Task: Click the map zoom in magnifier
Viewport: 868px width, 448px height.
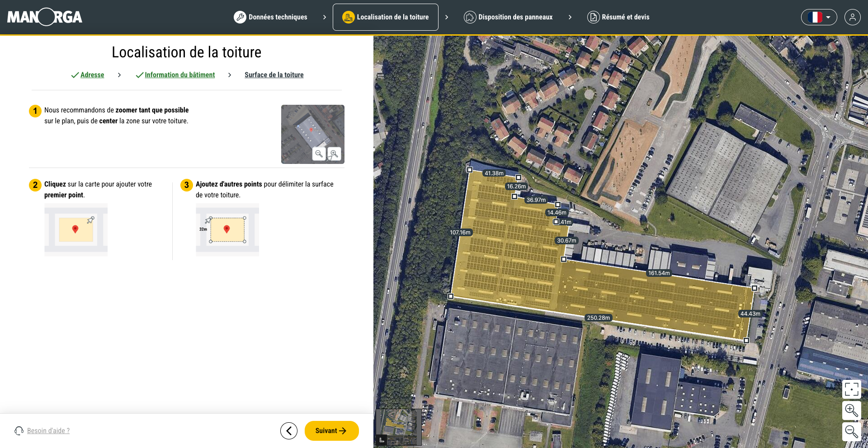Action: click(x=851, y=410)
